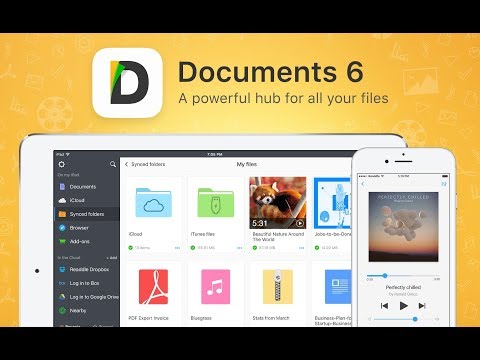The image size is (480, 360).
Task: Open the Business-Plan document icon
Action: (338, 287)
